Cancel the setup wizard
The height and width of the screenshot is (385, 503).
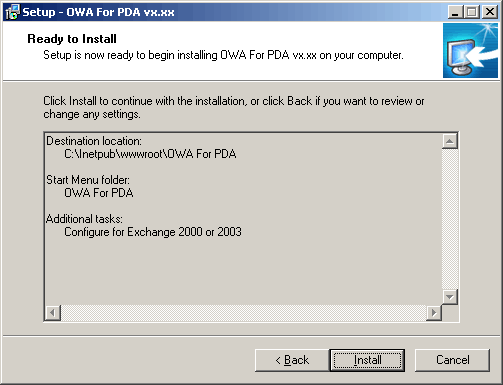coord(453,360)
